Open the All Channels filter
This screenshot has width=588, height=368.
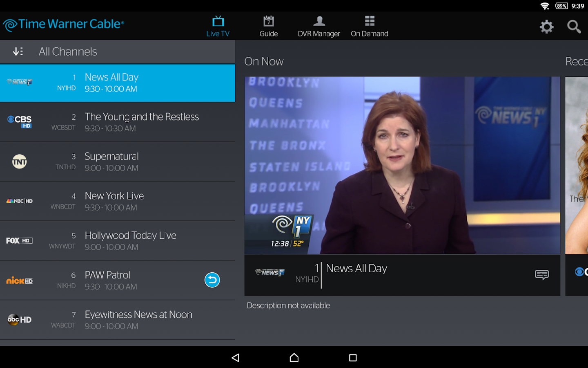click(68, 52)
